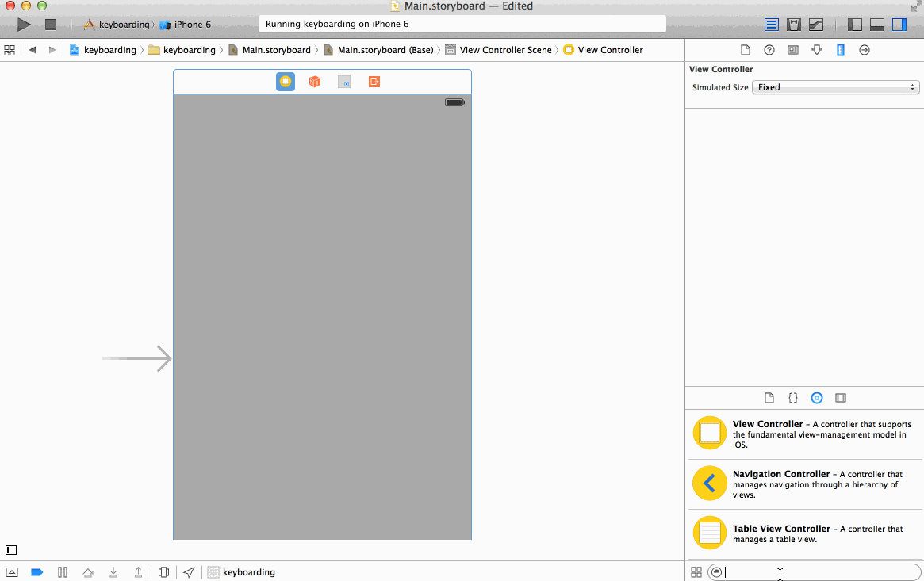Open the Version editor
The height and width of the screenshot is (581, 924).
point(816,24)
